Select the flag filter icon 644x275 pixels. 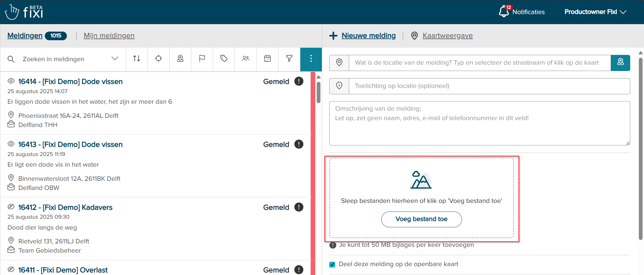pyautogui.click(x=202, y=59)
